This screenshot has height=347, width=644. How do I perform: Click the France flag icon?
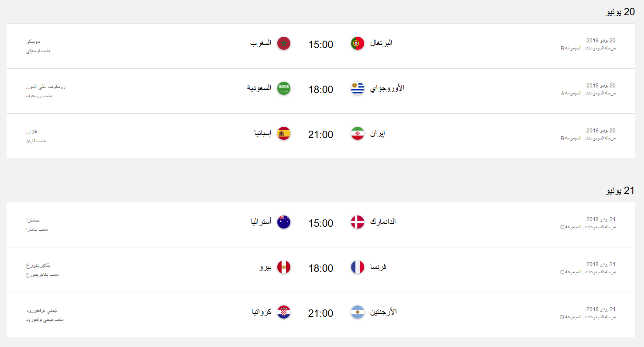pos(357,267)
